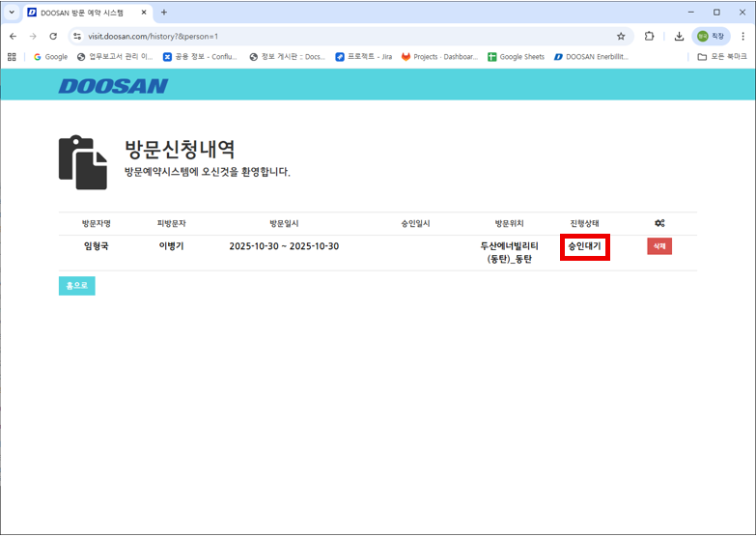Go back using browser back arrow
The width and height of the screenshot is (756, 537).
pyautogui.click(x=13, y=36)
